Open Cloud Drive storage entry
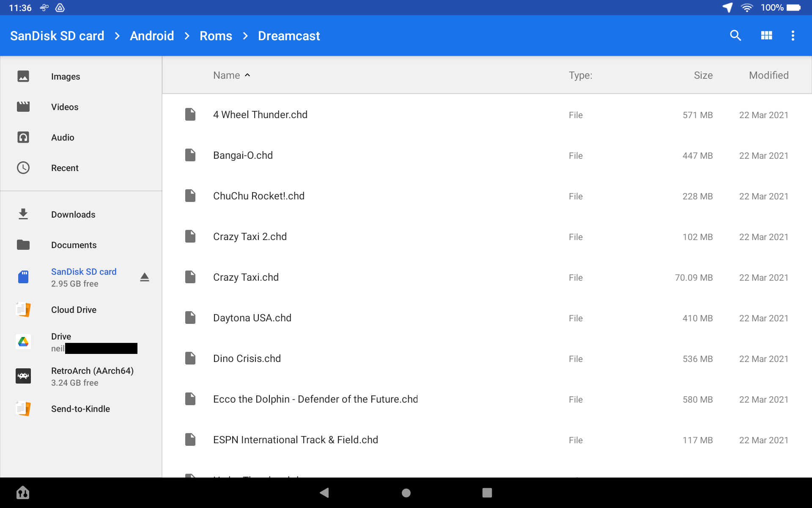The height and width of the screenshot is (508, 812). (81, 309)
